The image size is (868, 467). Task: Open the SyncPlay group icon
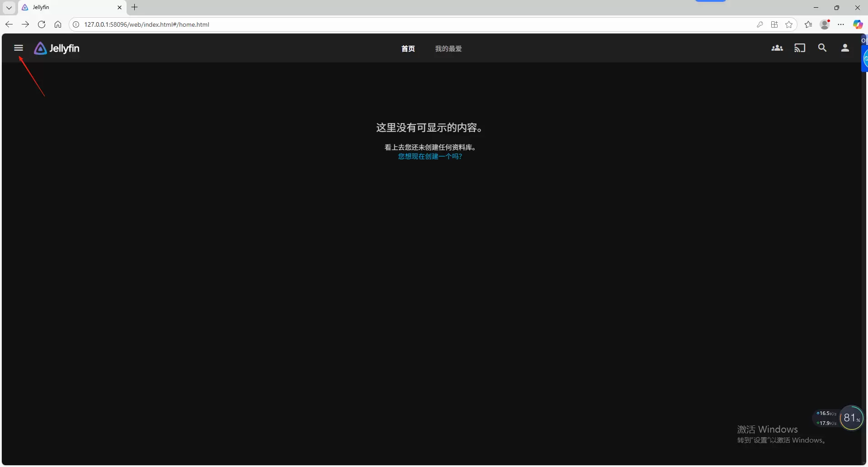coord(777,48)
